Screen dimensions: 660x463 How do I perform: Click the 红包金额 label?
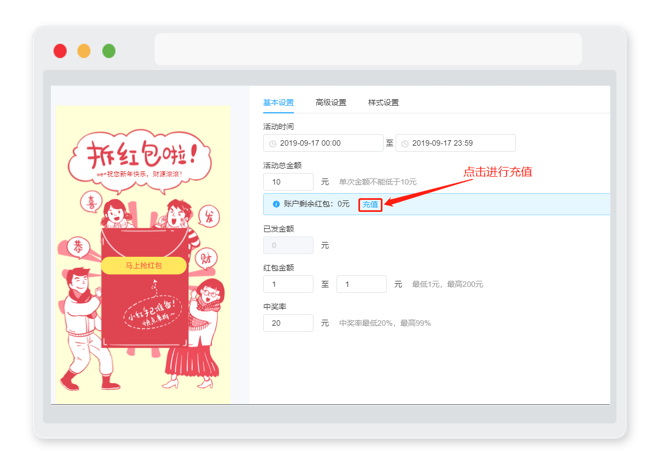click(278, 268)
